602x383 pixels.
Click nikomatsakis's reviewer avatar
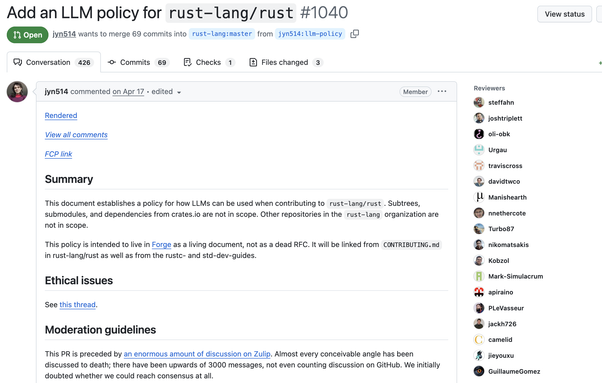coord(479,244)
